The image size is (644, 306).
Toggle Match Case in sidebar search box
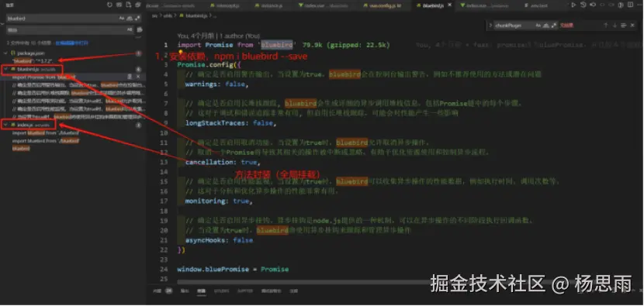[122, 19]
